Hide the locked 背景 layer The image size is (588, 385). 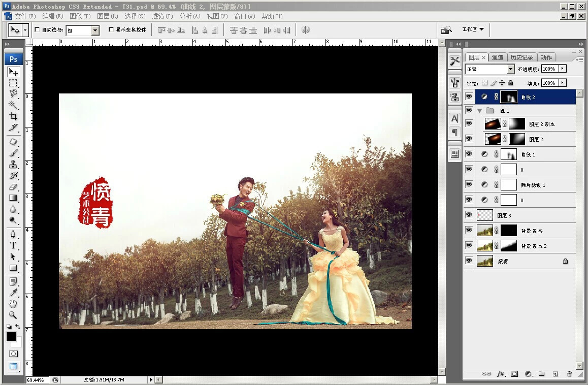coord(469,261)
